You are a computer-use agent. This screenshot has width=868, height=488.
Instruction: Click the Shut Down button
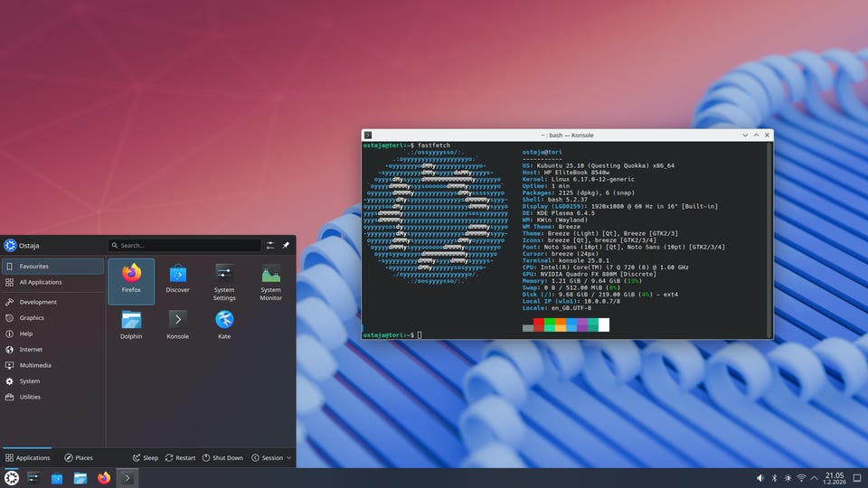(x=222, y=458)
